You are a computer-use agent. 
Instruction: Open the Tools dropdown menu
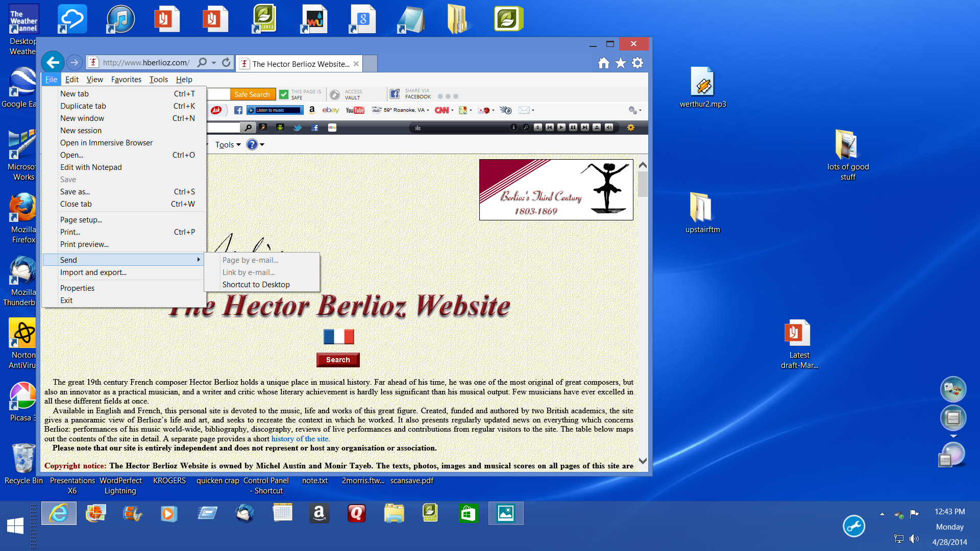click(228, 145)
